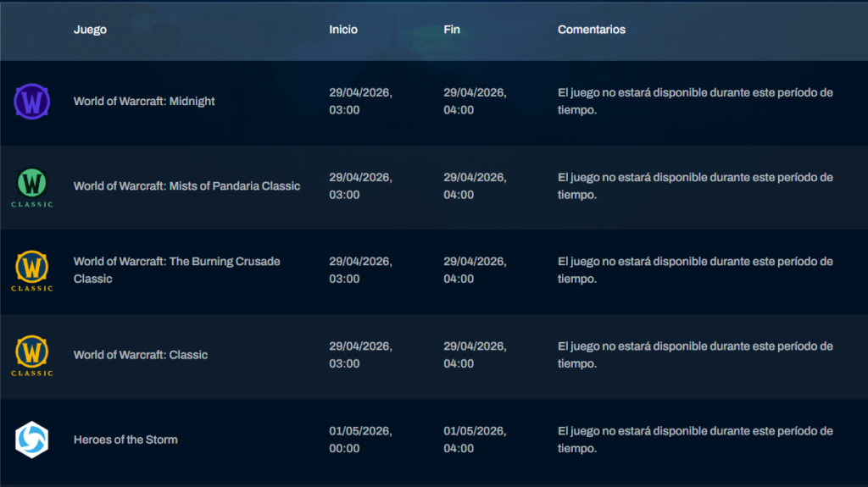Viewport: 868px width, 487px height.
Task: Click the Heroes of the Storm hexagon icon
Action: coord(32,440)
